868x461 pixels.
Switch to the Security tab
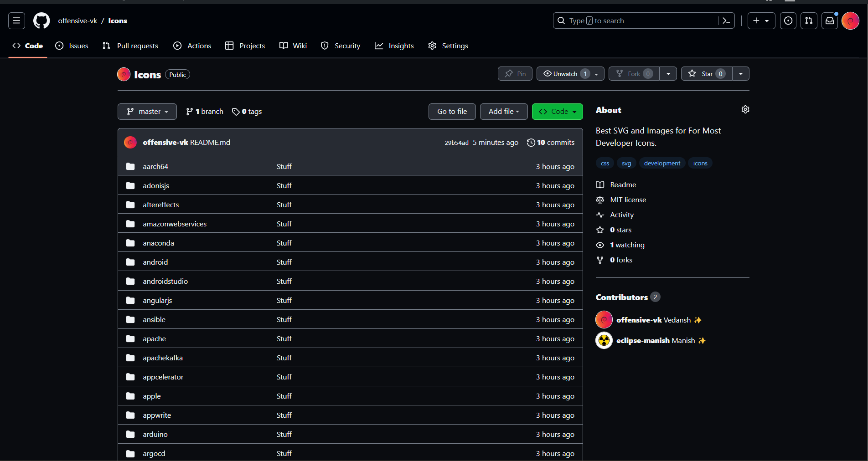[x=341, y=46]
